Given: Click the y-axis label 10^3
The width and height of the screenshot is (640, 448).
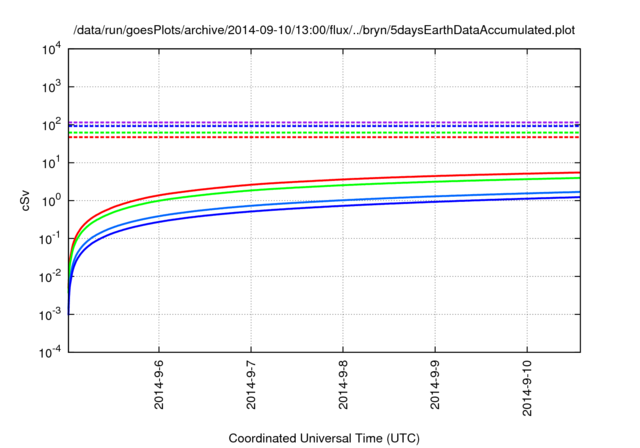Looking at the screenshot, I should (52, 87).
